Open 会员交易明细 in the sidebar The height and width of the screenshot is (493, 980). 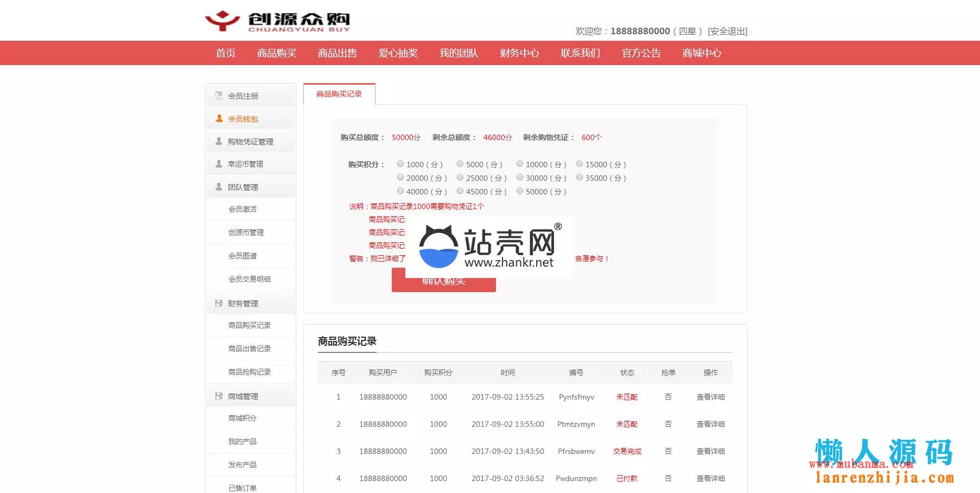coord(250,279)
